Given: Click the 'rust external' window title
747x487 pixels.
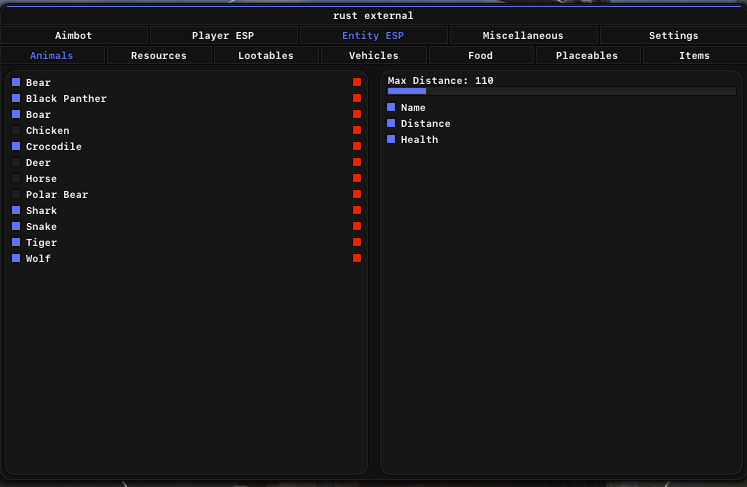Looking at the screenshot, I should tap(373, 16).
